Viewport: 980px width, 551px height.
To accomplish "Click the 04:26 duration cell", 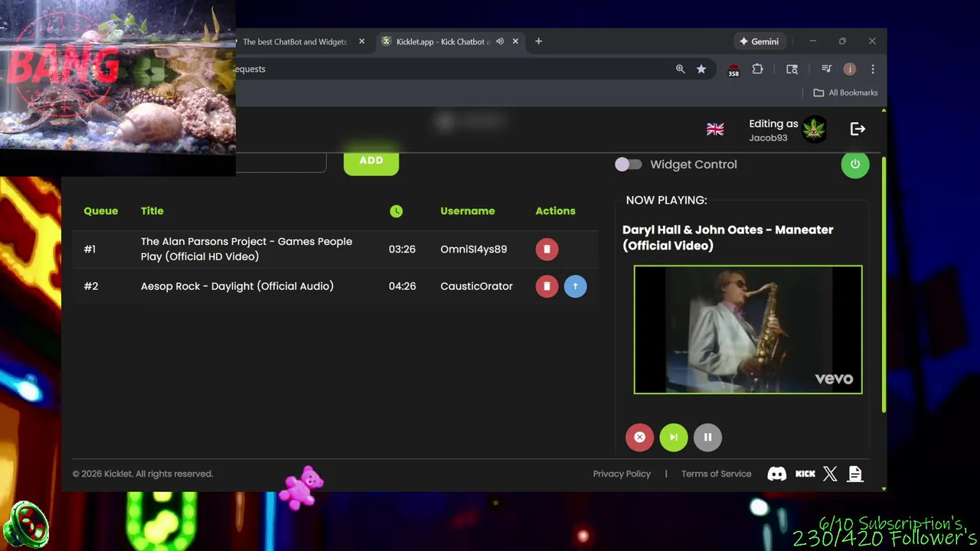I will pyautogui.click(x=402, y=286).
